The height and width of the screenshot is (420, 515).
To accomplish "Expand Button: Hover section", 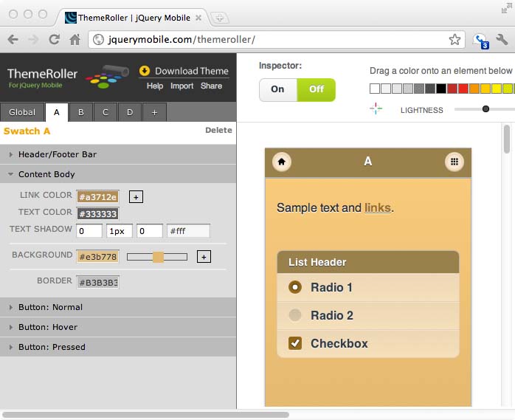I will click(x=118, y=327).
